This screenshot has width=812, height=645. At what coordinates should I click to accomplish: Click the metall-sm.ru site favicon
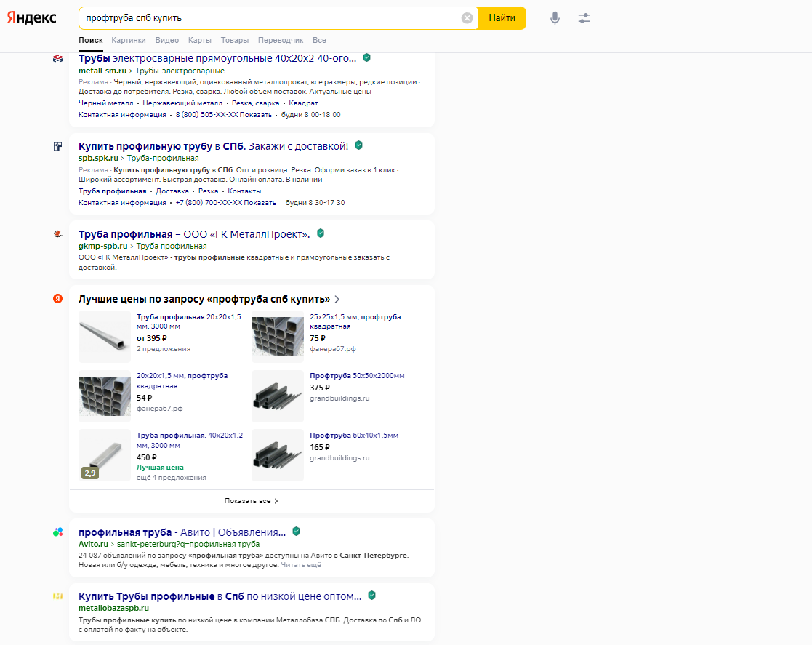point(58,59)
